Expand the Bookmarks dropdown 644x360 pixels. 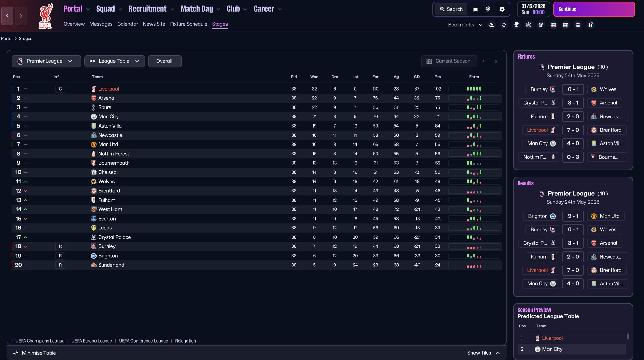coord(465,25)
